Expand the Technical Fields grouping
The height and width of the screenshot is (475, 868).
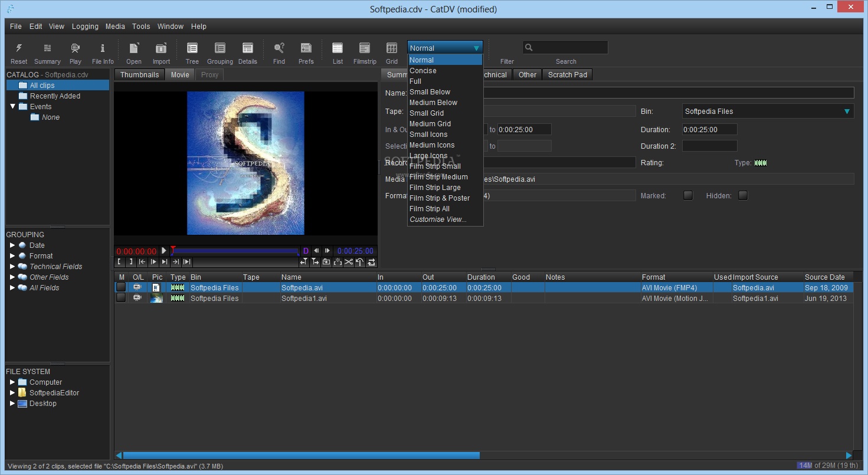pos(12,267)
